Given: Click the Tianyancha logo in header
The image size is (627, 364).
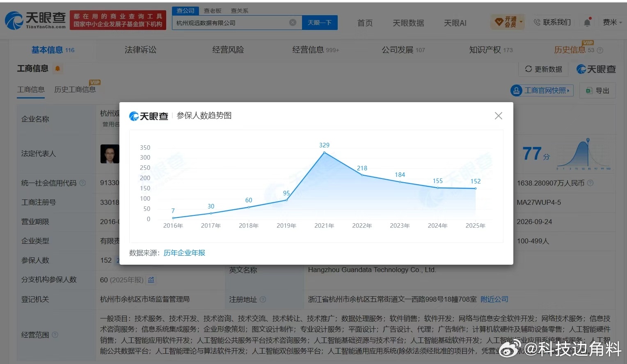Looking at the screenshot, I should (x=35, y=20).
